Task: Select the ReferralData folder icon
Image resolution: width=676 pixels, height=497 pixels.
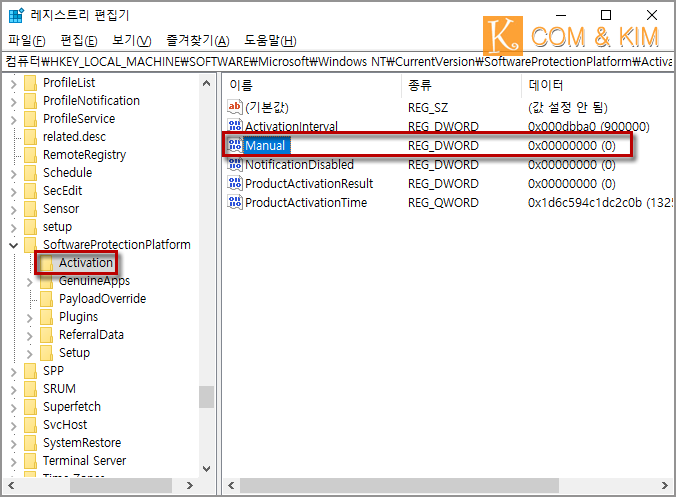Action: [47, 335]
